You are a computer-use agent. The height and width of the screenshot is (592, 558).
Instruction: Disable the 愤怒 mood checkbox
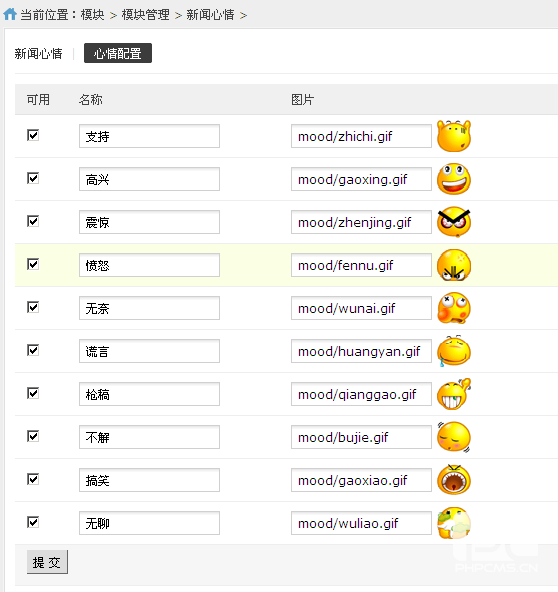(x=33, y=264)
